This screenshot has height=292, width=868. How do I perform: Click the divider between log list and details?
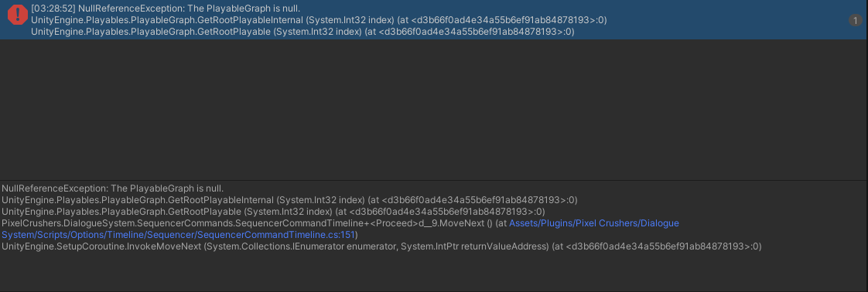pyautogui.click(x=434, y=180)
